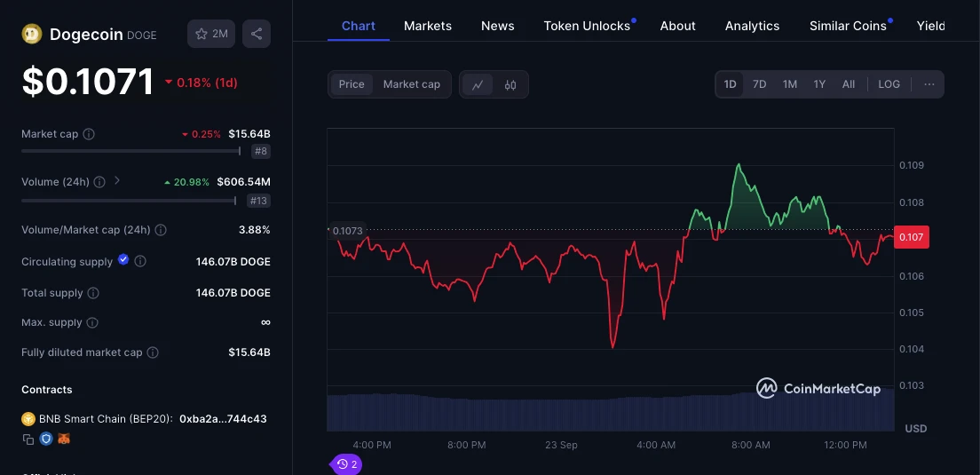
Task: Open Total supply info icon
Action: 92,292
